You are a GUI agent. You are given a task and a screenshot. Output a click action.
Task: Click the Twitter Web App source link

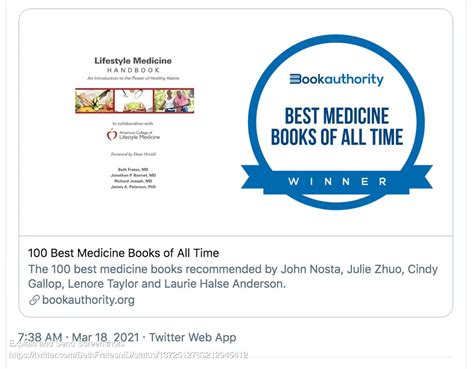coord(193,337)
